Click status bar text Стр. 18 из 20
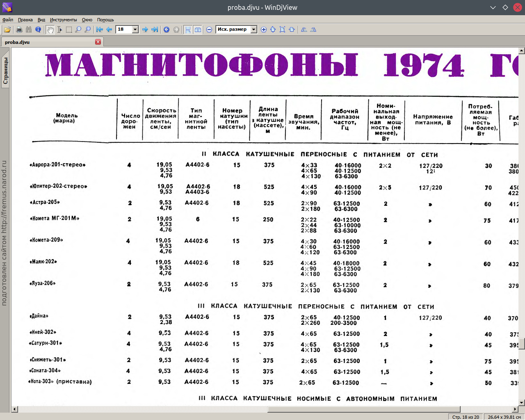 point(466,417)
